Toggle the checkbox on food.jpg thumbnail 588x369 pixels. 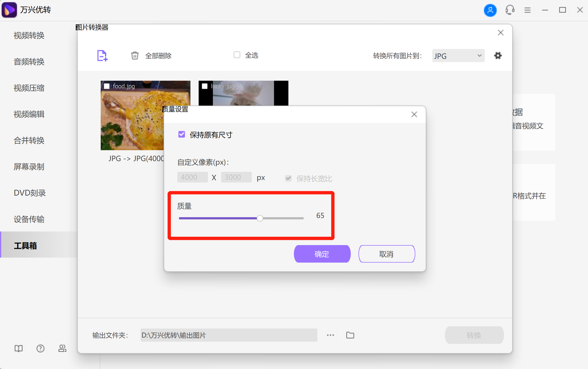pos(106,86)
